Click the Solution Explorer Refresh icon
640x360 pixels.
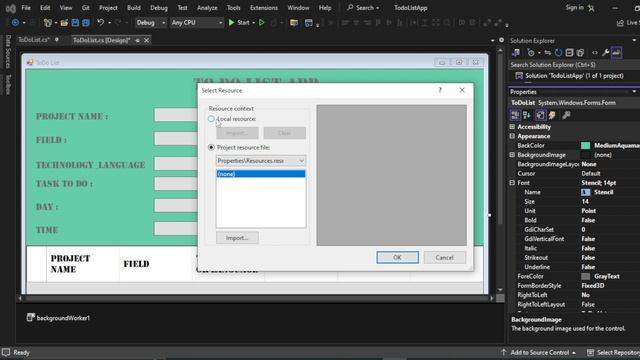[x=558, y=53]
